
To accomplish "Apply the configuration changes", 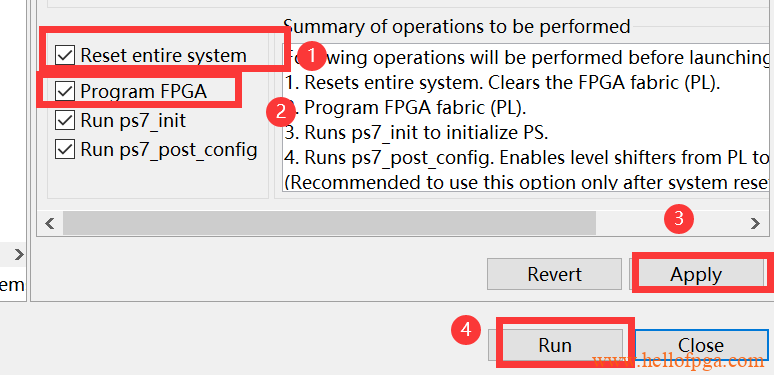I will 696,274.
